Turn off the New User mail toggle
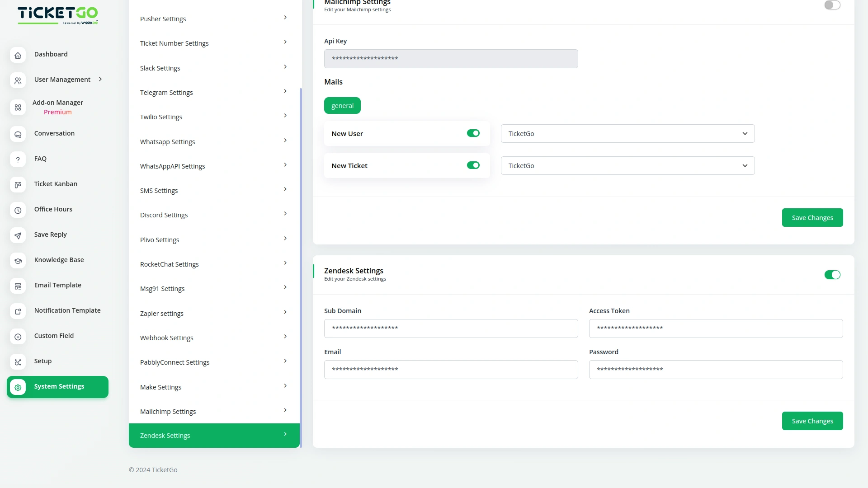This screenshot has height=488, width=868. (x=473, y=133)
